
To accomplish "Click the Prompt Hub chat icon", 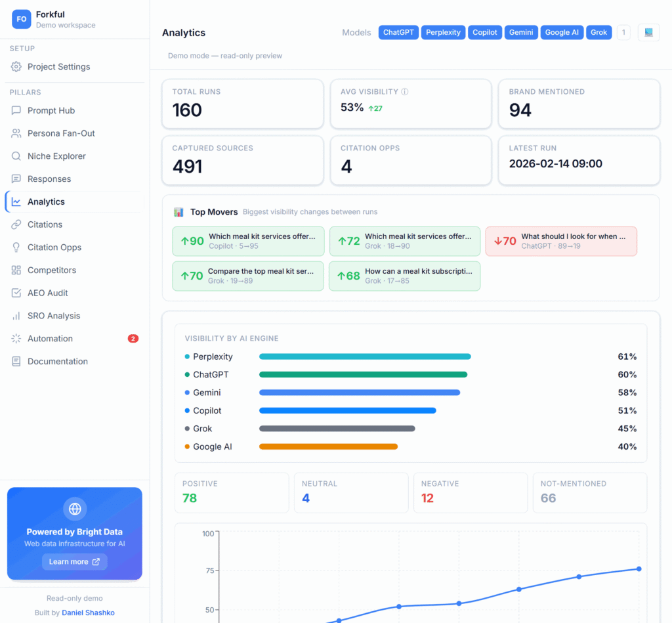I will 16,111.
